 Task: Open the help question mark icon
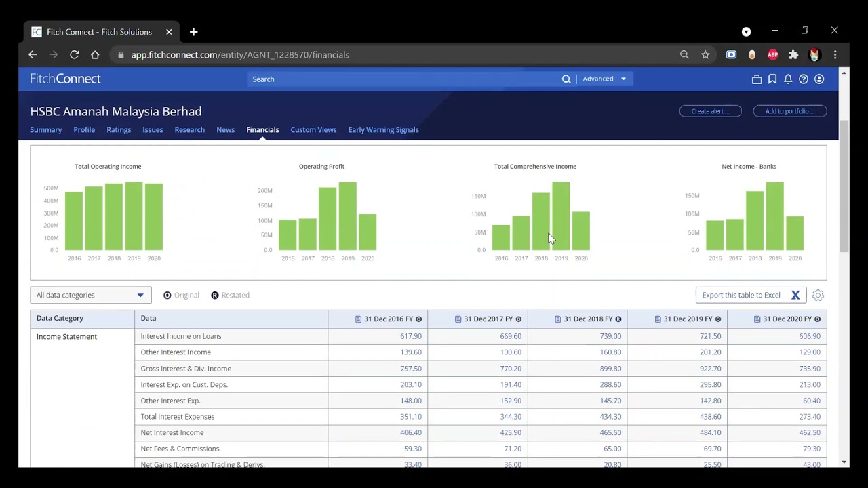[x=804, y=79]
